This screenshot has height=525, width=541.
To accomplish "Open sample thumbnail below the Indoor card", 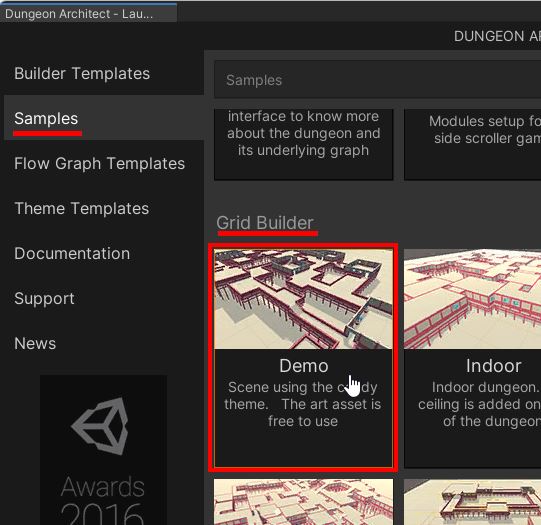I will pyautogui.click(x=472, y=502).
